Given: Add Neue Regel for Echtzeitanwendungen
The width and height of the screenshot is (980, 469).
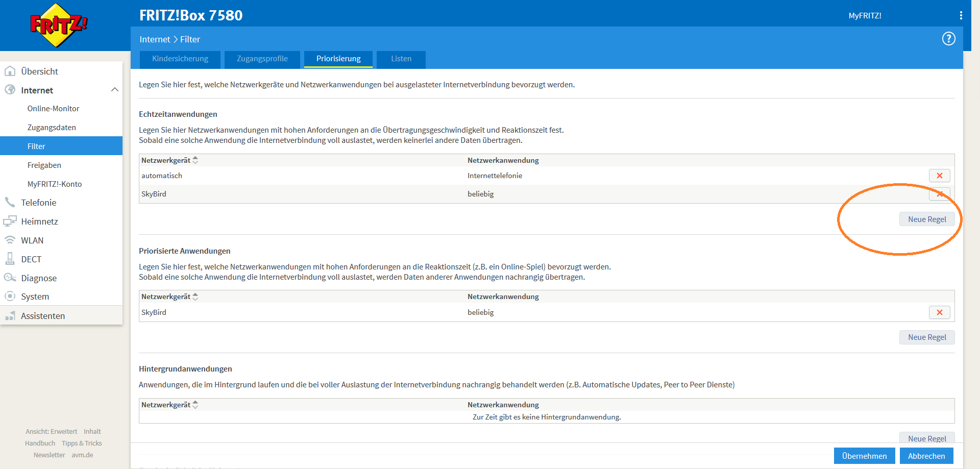Looking at the screenshot, I should tap(927, 219).
